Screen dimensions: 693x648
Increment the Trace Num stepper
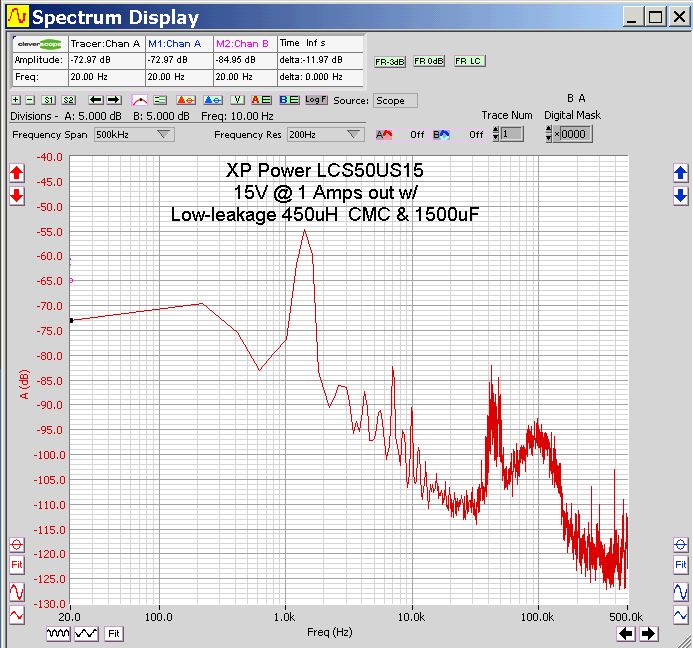pyautogui.click(x=496, y=130)
